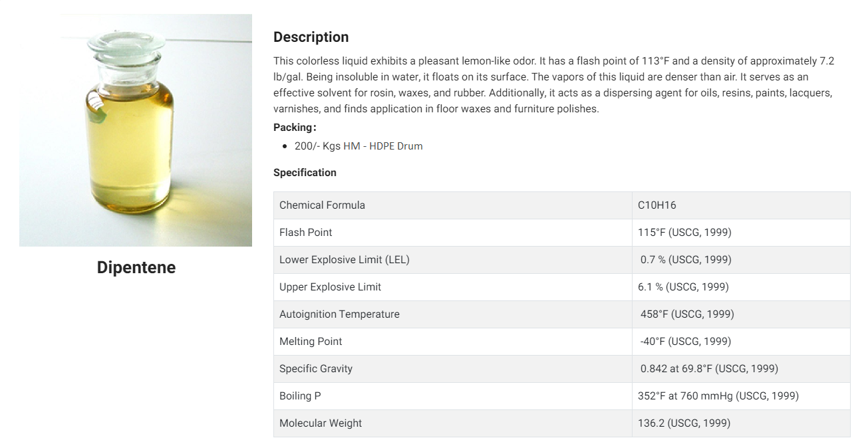Image resolution: width=868 pixels, height=444 pixels.
Task: Click the description paragraph about lemon-like odor
Action: pyautogui.click(x=554, y=85)
